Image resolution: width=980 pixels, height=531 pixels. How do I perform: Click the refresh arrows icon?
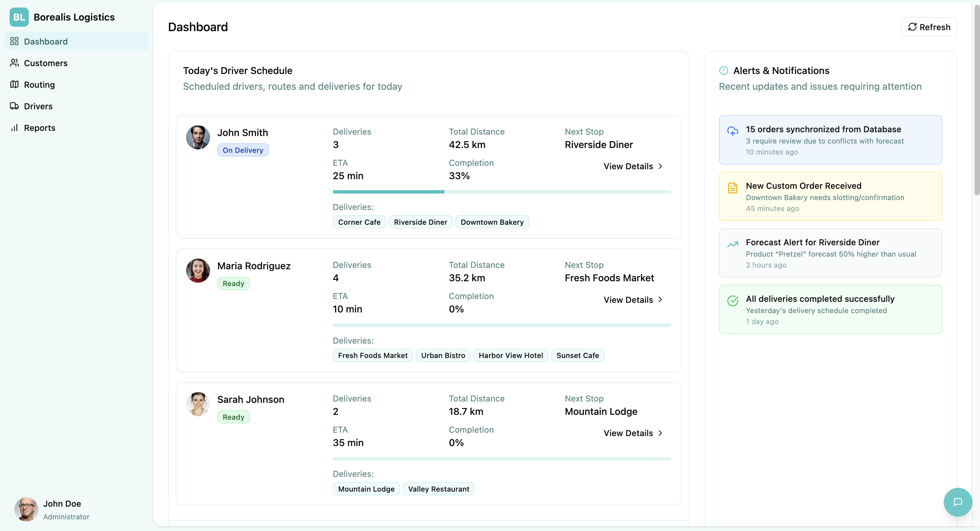pos(912,27)
